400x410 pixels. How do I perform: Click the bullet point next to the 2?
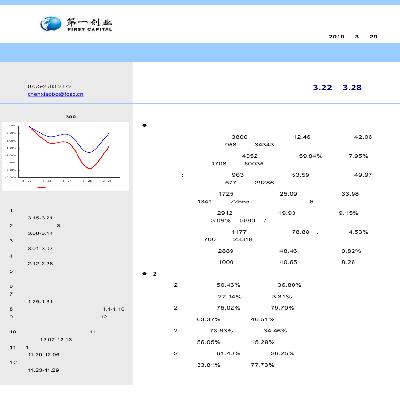click(x=144, y=274)
